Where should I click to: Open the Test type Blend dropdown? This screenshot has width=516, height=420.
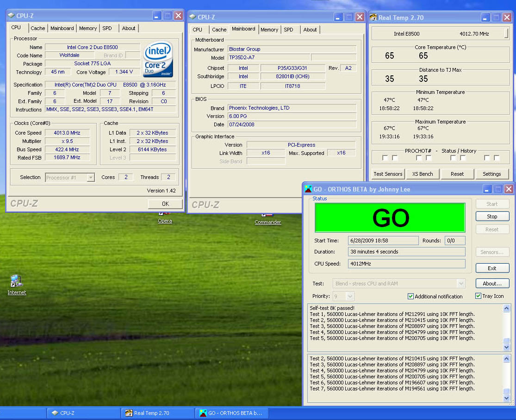pos(460,284)
